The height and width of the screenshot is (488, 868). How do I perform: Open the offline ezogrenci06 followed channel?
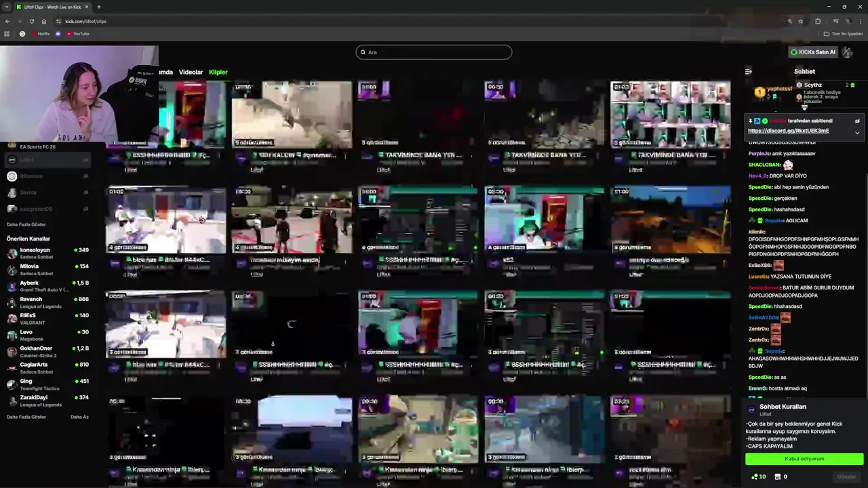[47, 209]
